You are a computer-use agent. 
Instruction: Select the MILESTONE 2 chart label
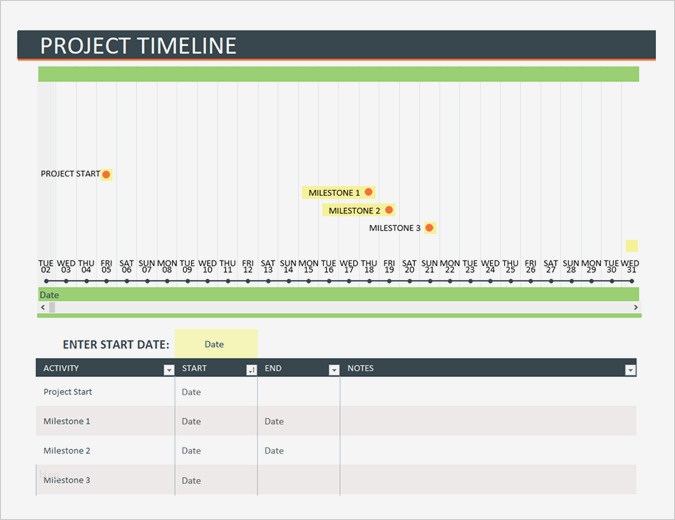click(x=354, y=210)
